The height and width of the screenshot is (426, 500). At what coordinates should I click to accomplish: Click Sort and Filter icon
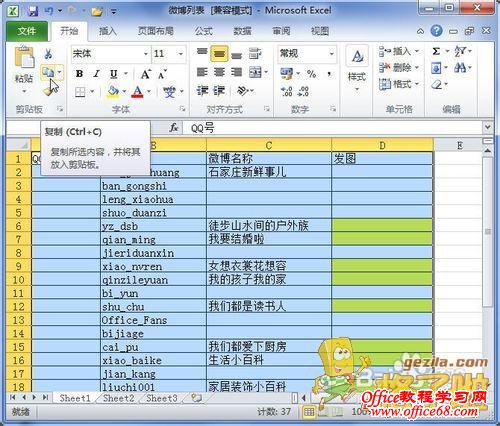pyautogui.click(x=460, y=51)
